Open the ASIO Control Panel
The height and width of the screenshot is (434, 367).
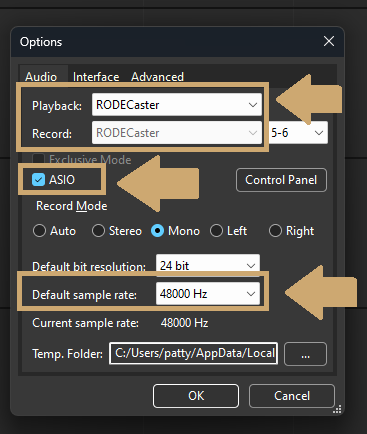(x=281, y=180)
